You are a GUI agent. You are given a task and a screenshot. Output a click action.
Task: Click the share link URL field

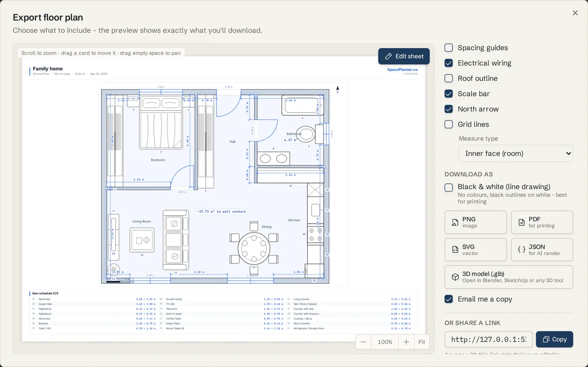coord(488,339)
